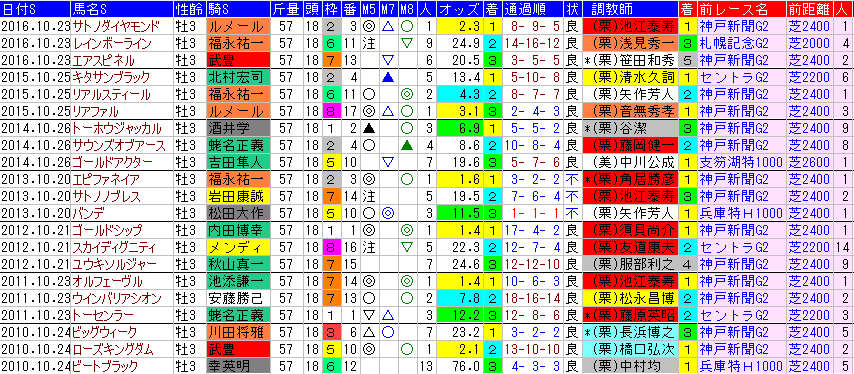Click the black filled triangle in トーホウジャッカル row

pyautogui.click(x=369, y=128)
